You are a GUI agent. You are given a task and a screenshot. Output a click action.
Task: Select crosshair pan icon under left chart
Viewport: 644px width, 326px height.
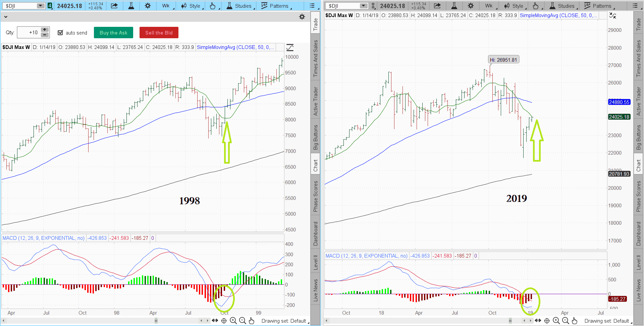224,321
